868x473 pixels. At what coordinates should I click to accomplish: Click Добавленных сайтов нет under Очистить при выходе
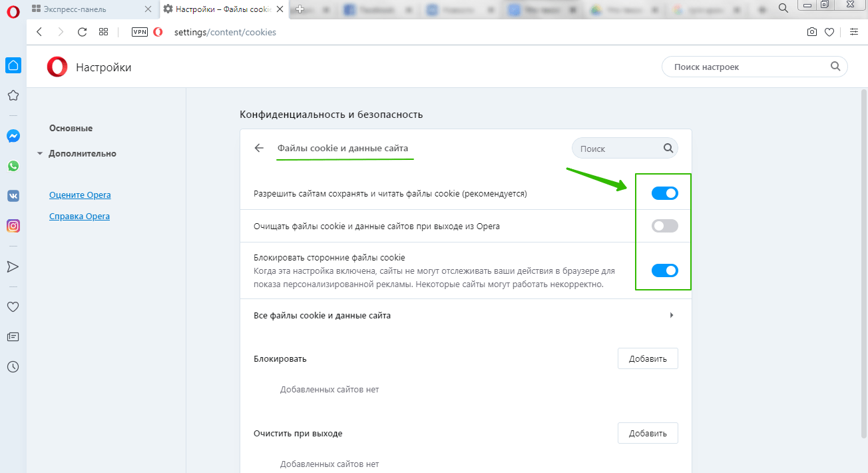329,464
